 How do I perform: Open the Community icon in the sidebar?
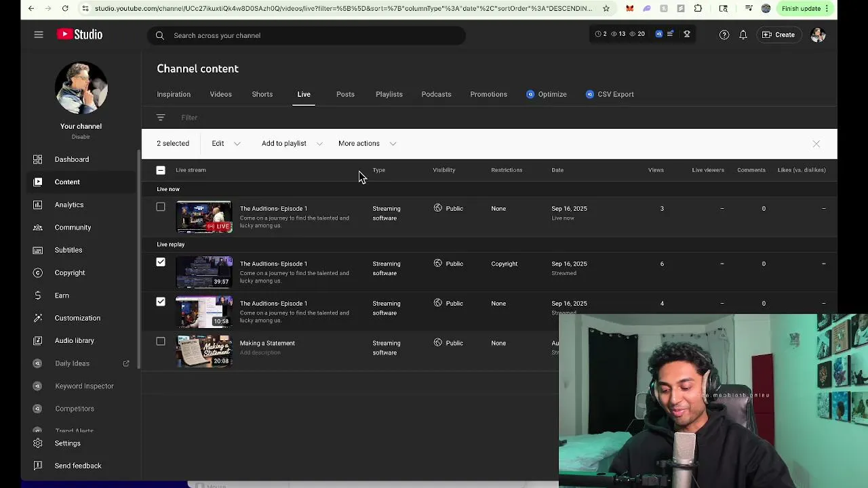point(38,227)
